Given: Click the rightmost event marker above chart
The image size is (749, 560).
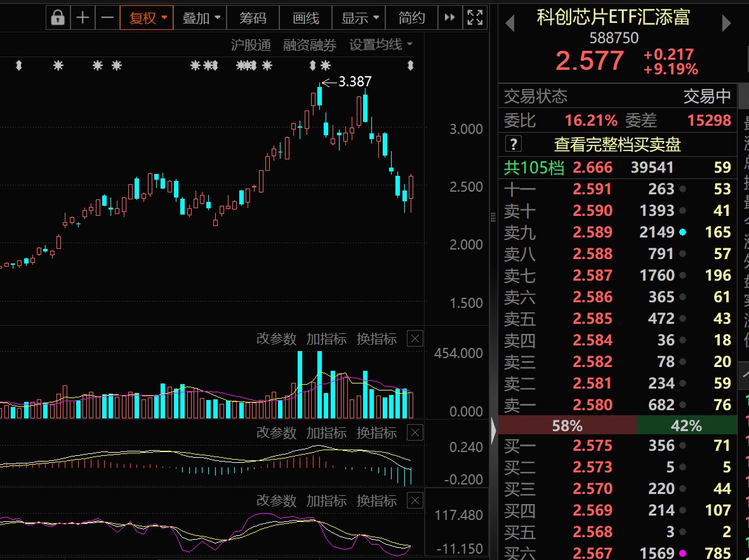Looking at the screenshot, I should 410,65.
